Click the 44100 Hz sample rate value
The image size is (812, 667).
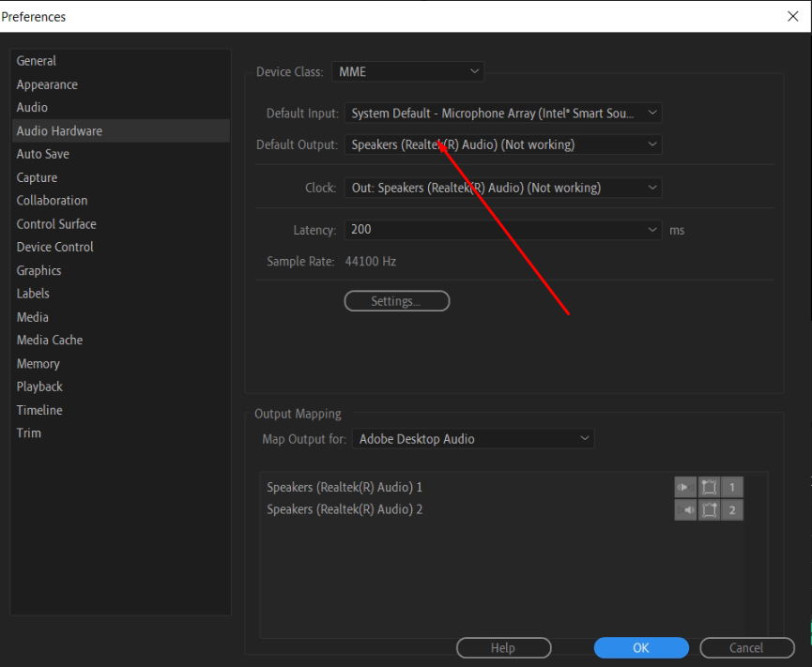[x=371, y=262]
